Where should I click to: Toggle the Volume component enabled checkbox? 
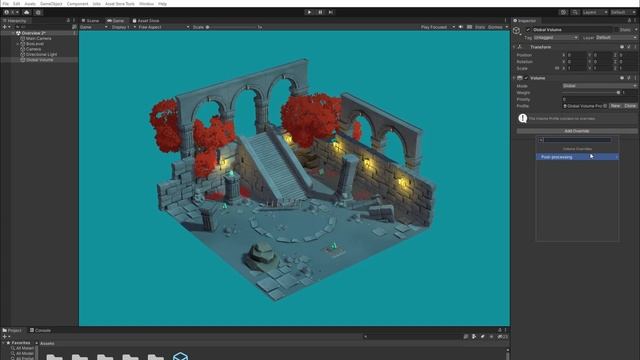coord(526,78)
